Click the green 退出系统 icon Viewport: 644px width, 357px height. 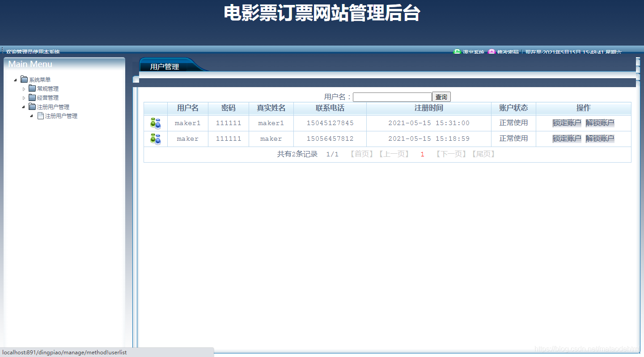pos(457,52)
